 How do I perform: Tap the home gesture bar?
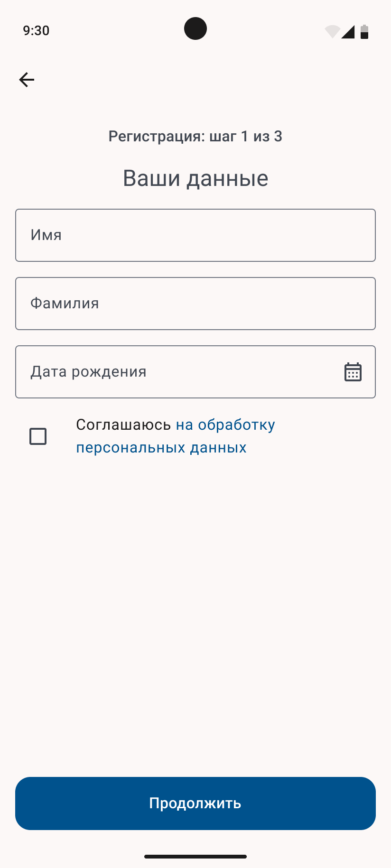click(195, 857)
